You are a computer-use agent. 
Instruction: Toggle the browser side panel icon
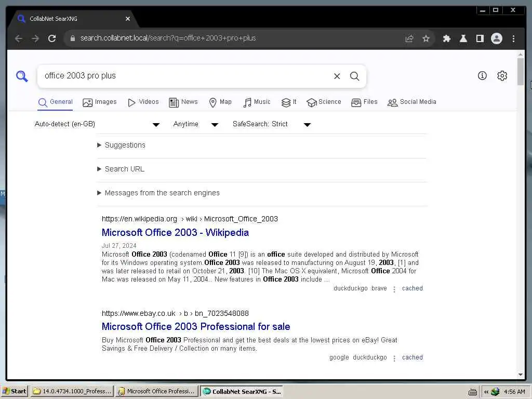click(x=480, y=38)
